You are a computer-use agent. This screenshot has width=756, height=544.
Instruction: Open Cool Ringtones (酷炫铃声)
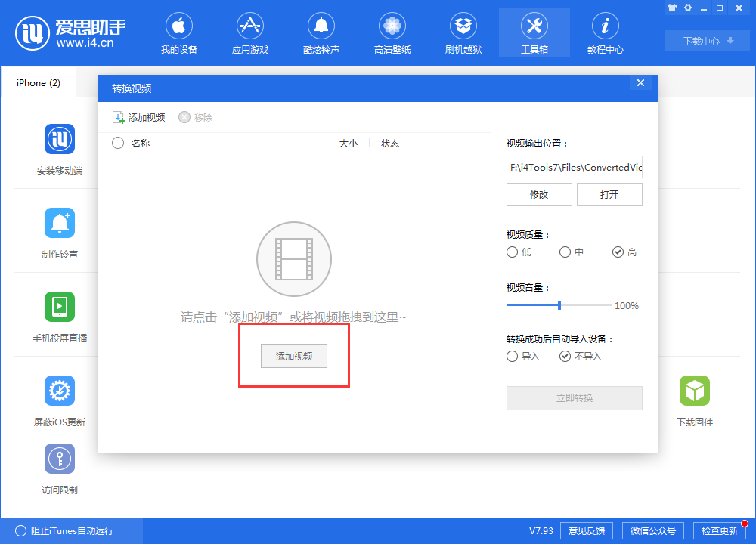(321, 32)
